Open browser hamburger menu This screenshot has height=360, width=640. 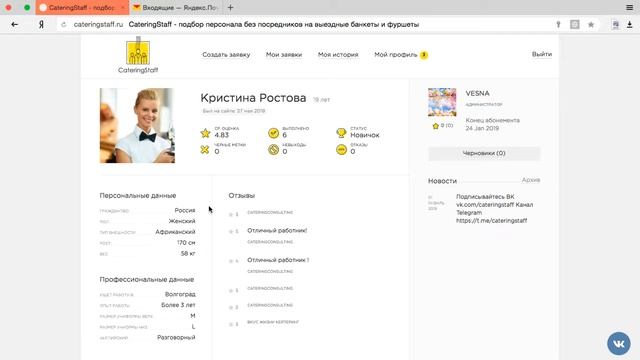(x=629, y=7)
